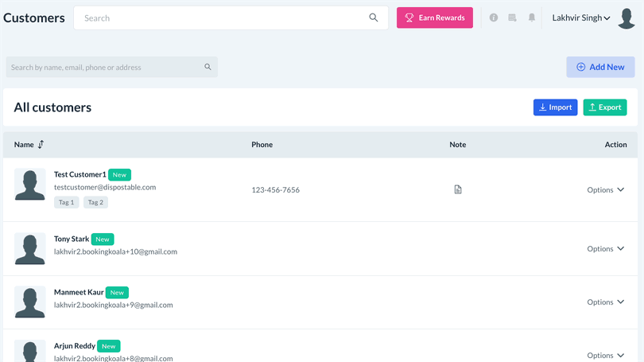Click the Name column header
The image size is (644, 362).
pos(24,144)
